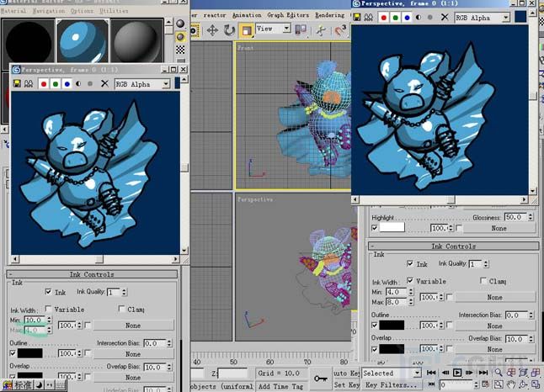Save bitmap in left render window
This screenshot has width=544, height=392.
pyautogui.click(x=17, y=83)
